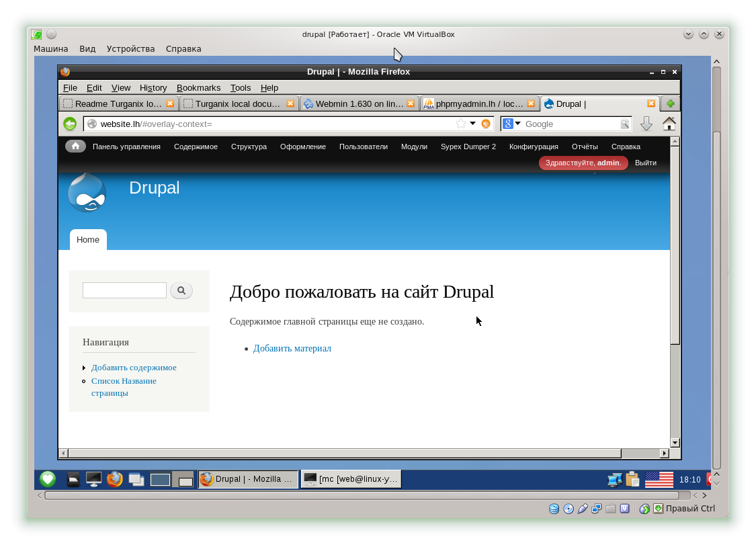Click the network monitors tray icon

[x=615, y=479]
